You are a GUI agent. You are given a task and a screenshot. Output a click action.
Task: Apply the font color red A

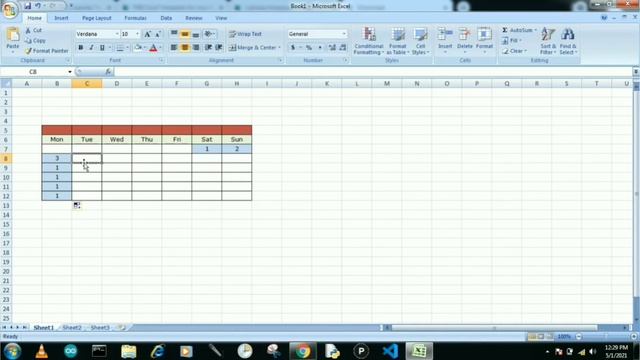point(153,48)
